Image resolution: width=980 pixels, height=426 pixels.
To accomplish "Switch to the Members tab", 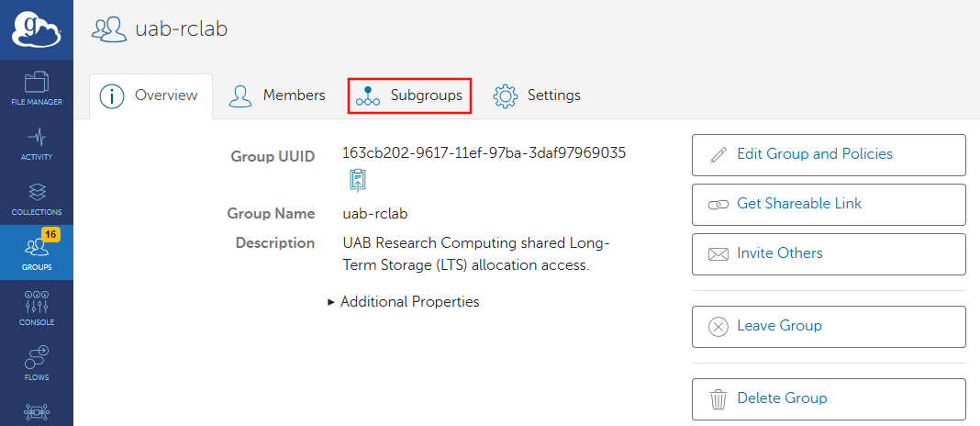I will pos(278,95).
